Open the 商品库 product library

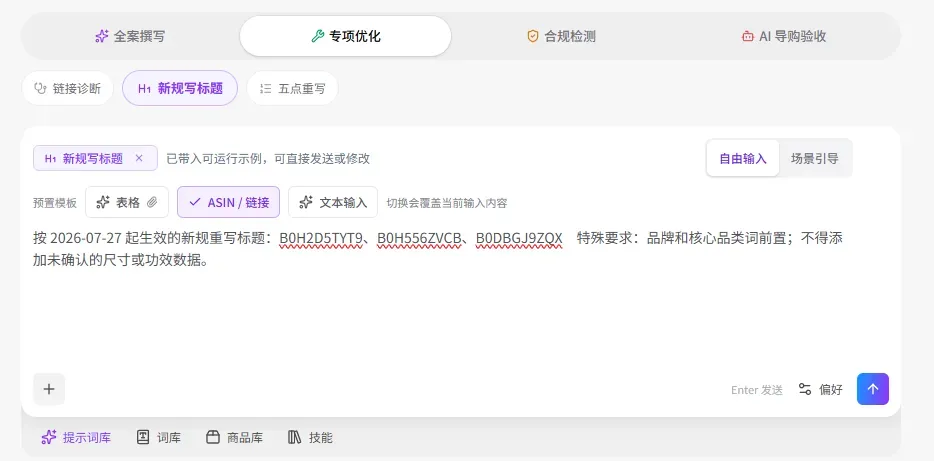[234, 438]
